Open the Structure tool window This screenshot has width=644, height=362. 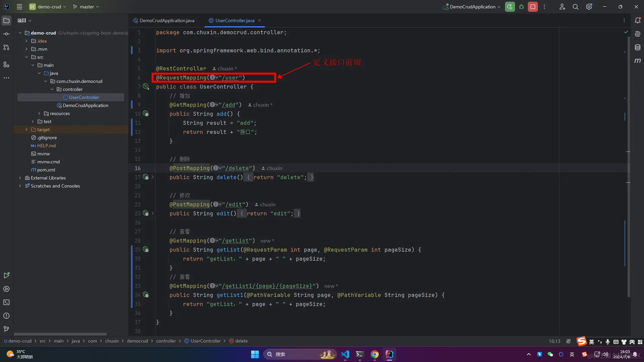pos(6,64)
